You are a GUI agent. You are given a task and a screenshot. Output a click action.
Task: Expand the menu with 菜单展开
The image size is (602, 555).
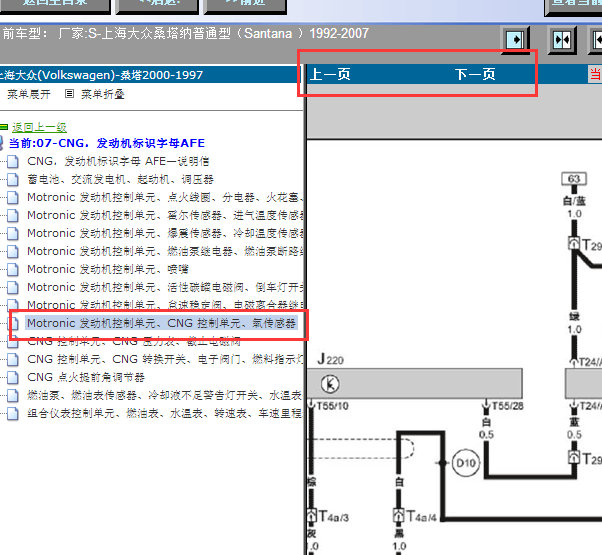29,94
